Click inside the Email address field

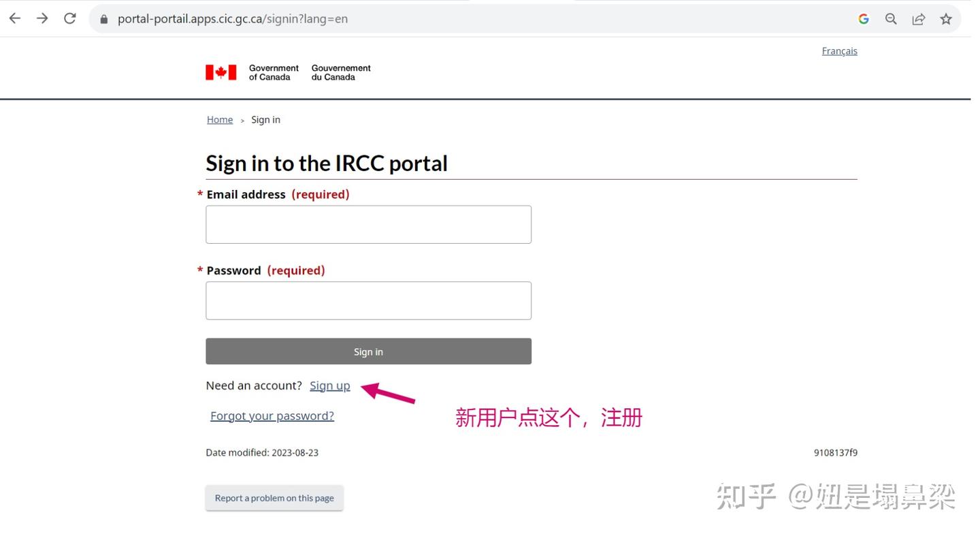367,224
